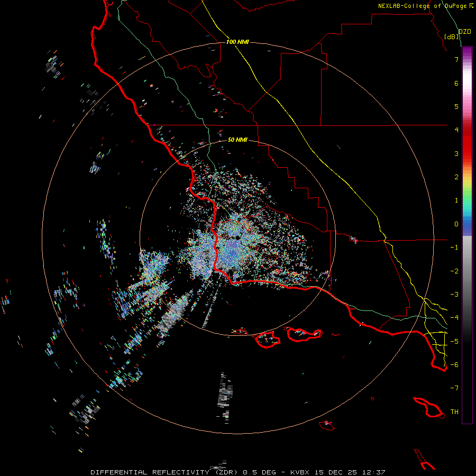Click the 2 value on the color scale
Viewport: 476px width, 476px height.
pyautogui.click(x=456, y=177)
